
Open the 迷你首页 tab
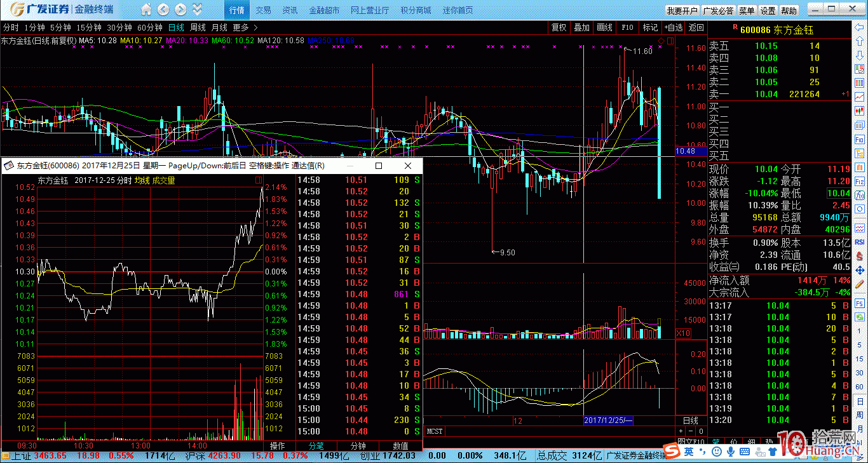click(x=458, y=10)
